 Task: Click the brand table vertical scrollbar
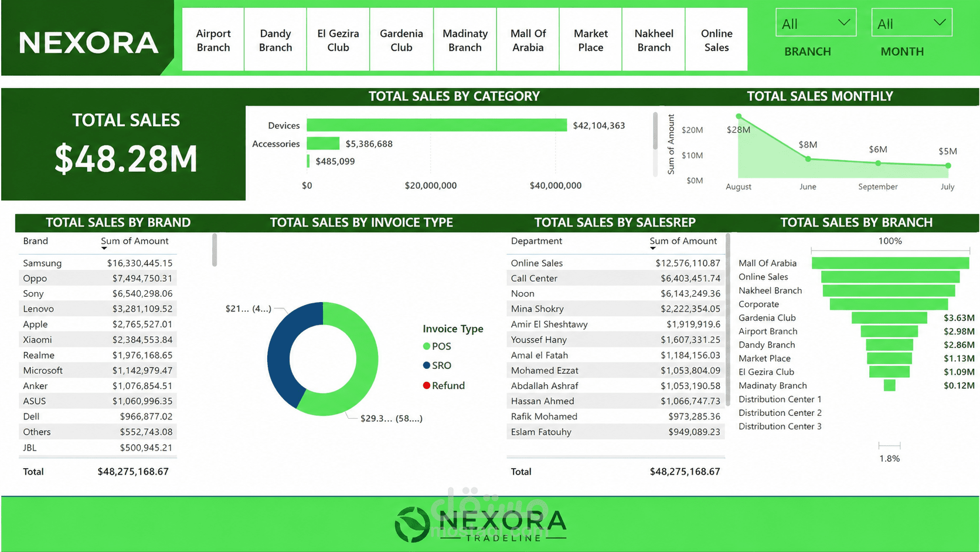coord(215,250)
